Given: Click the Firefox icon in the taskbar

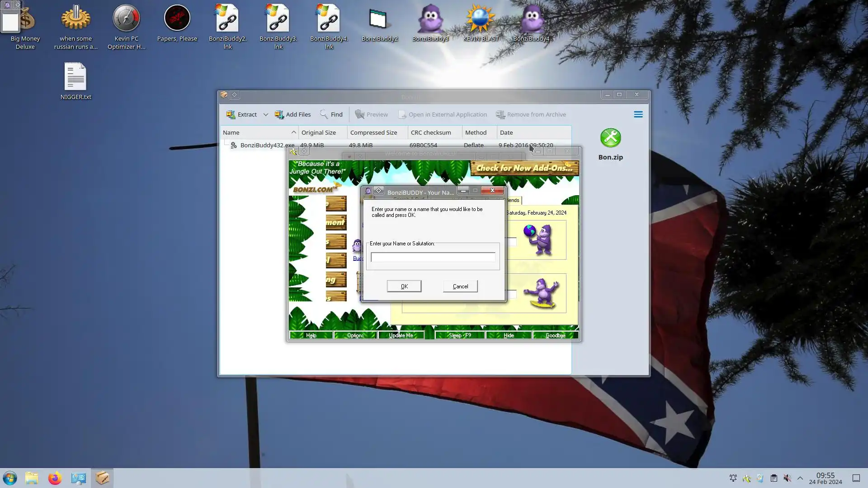Looking at the screenshot, I should pos(55,478).
